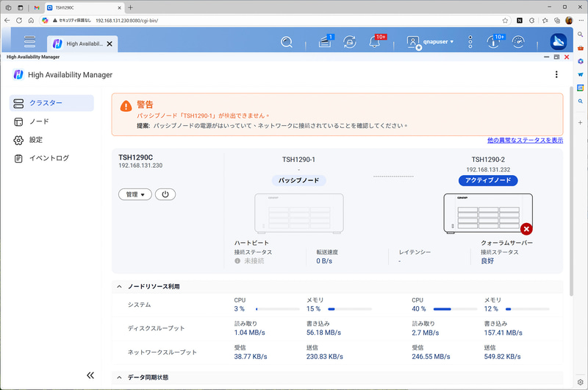Open Edge sidebar settings gear
Image resolution: width=588 pixels, height=390 pixels.
coord(580,382)
